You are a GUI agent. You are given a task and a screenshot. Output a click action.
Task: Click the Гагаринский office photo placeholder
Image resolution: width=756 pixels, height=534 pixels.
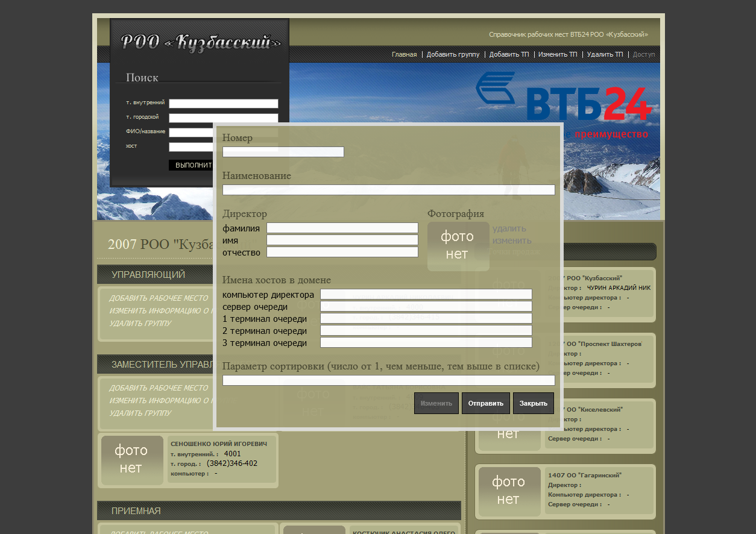[x=509, y=491]
